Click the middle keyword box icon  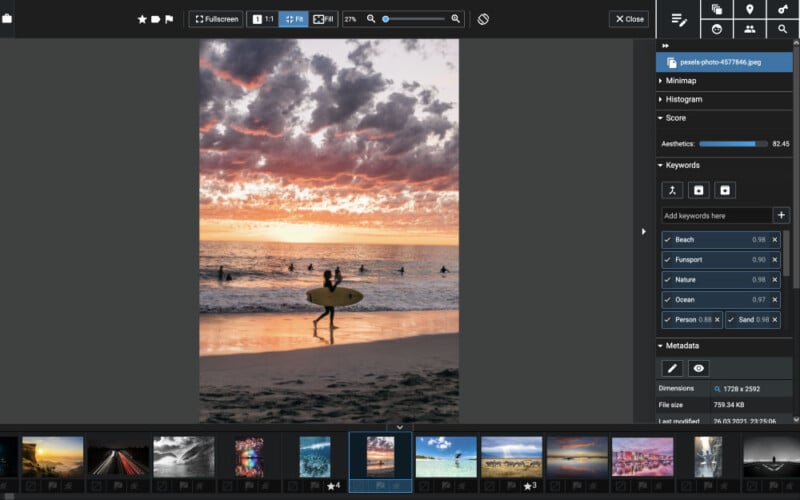click(698, 190)
